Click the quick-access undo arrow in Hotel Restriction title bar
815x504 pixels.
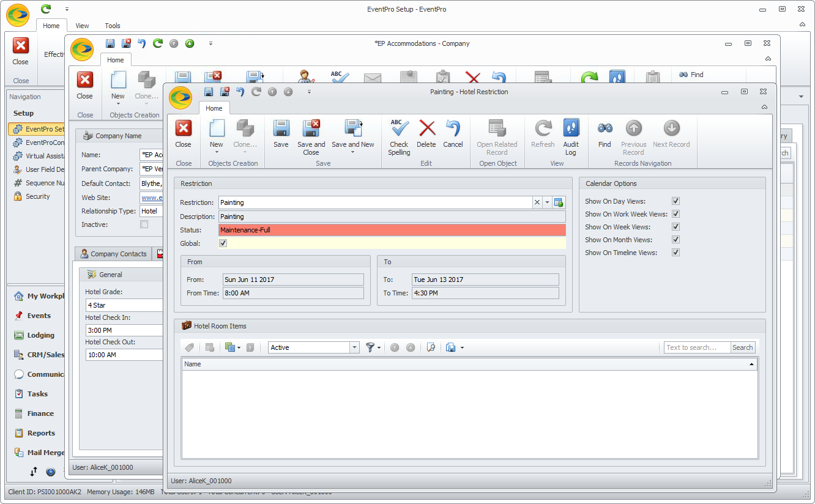click(x=240, y=92)
